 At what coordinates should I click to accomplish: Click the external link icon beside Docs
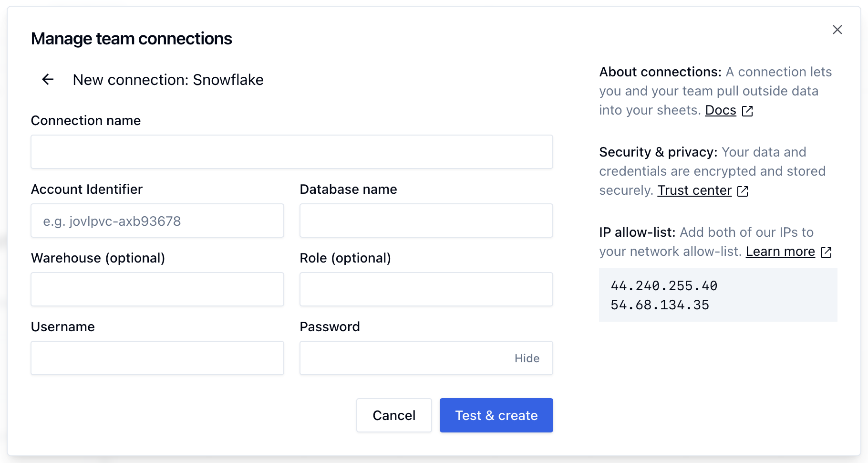(x=747, y=111)
